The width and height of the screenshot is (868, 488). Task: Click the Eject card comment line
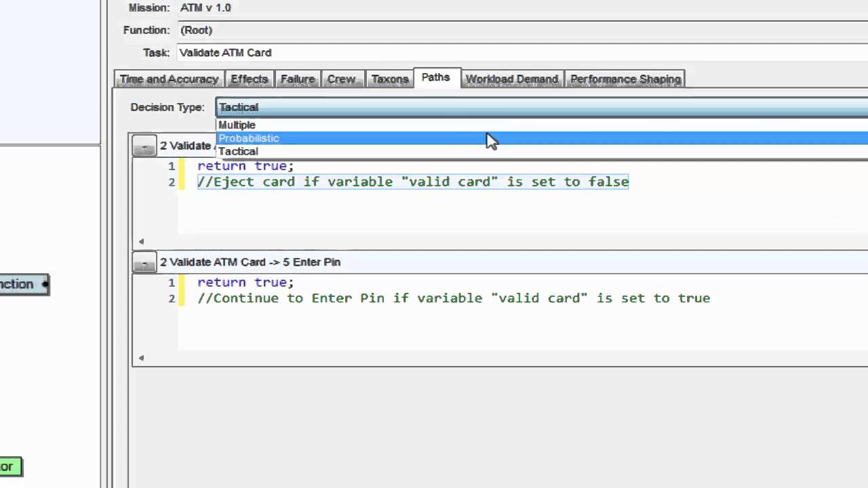[x=413, y=182]
